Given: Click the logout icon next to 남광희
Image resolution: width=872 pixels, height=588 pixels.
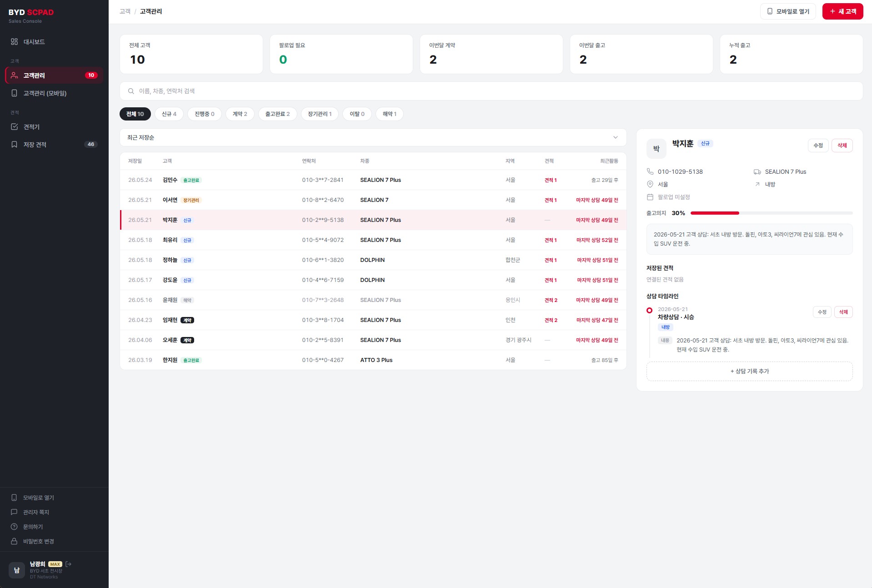Looking at the screenshot, I should [69, 564].
